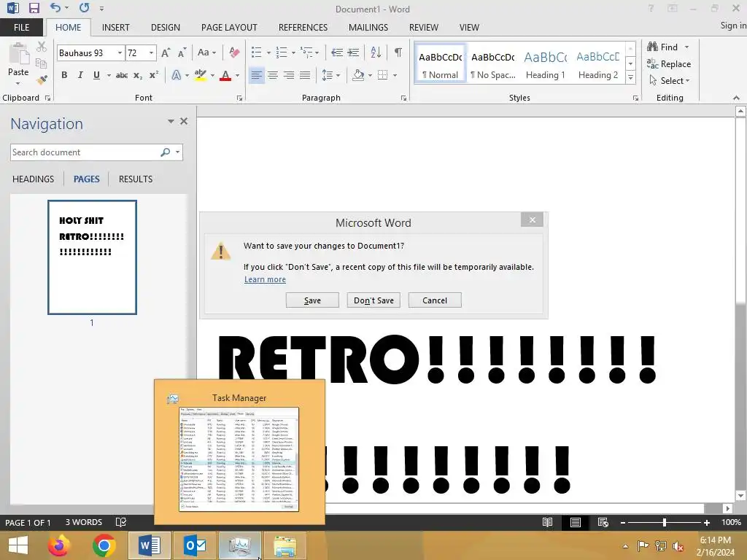Click the Redo/Repeat icon

(85, 8)
